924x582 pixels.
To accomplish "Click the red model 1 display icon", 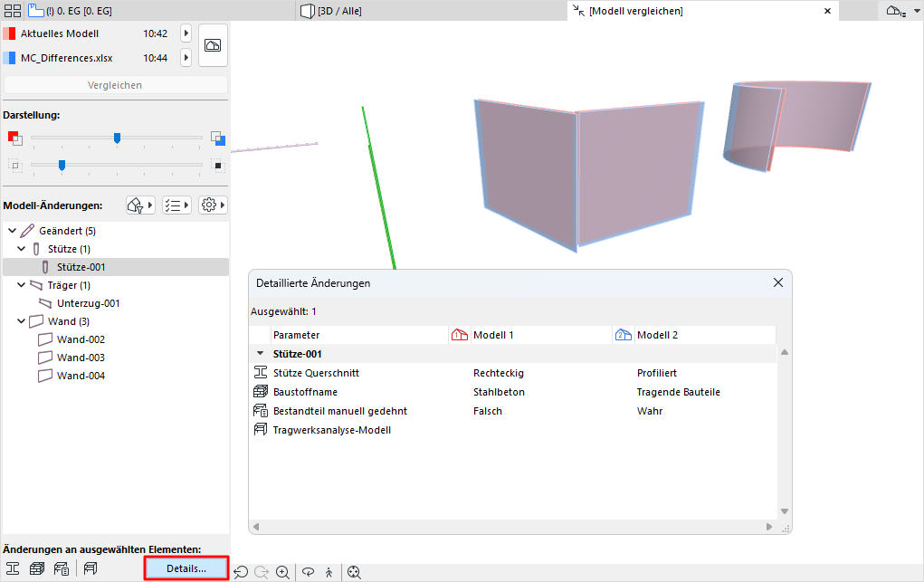I will pyautogui.click(x=14, y=138).
